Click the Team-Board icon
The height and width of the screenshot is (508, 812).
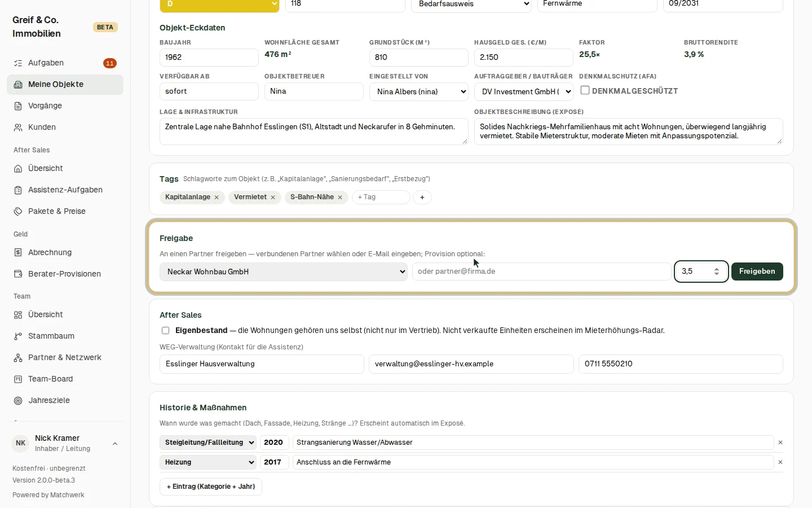click(18, 379)
